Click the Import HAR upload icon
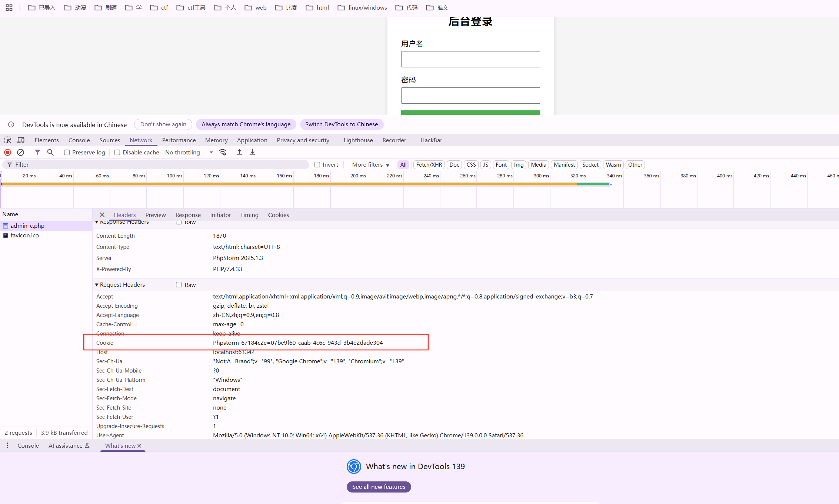Viewport: 839px width, 504px height. (x=239, y=152)
